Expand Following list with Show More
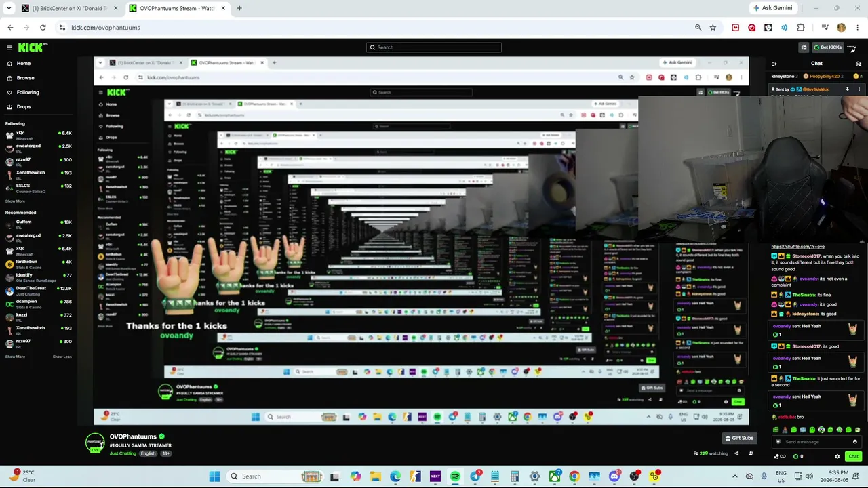This screenshot has width=868, height=488. pyautogui.click(x=15, y=201)
